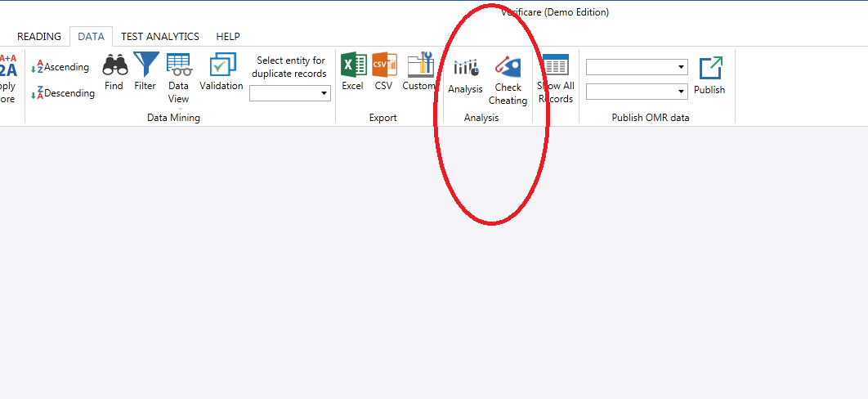Sort records in Ascending order

click(x=60, y=67)
